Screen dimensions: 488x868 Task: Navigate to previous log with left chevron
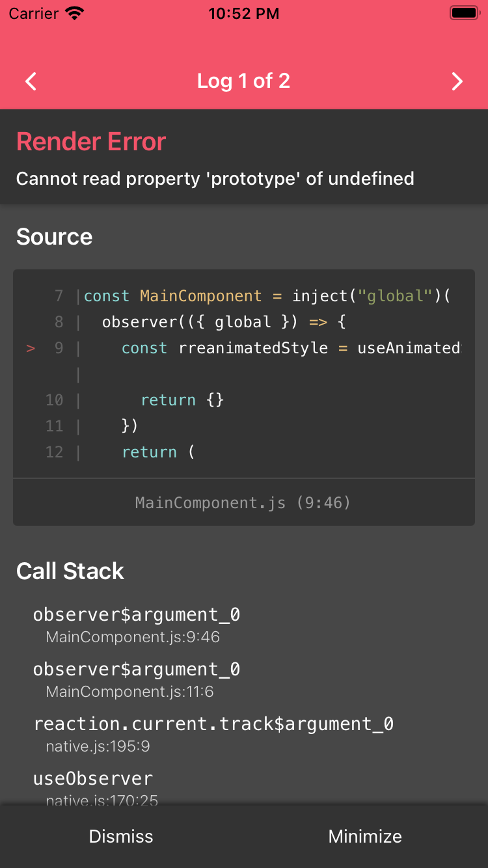[x=30, y=81]
